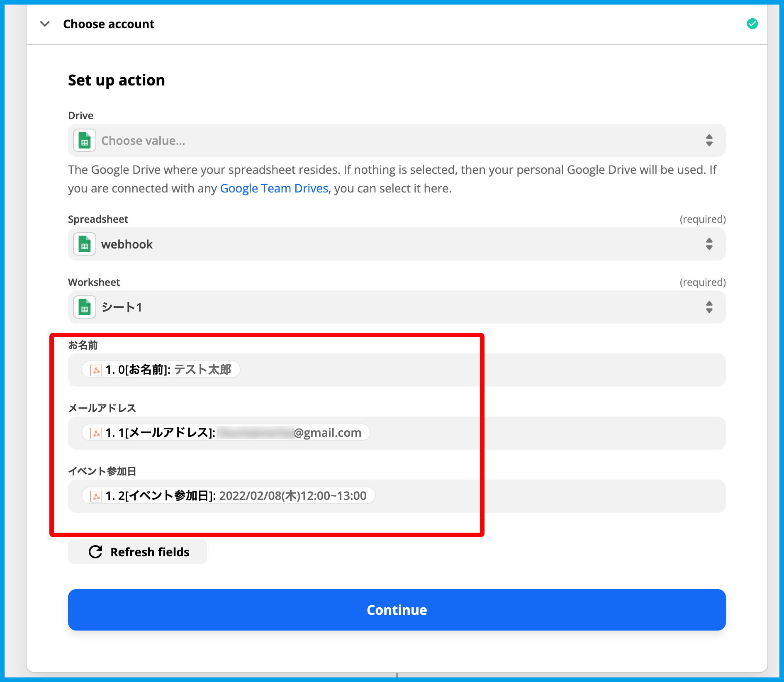Open the Worksheet dropdown arrows
The height and width of the screenshot is (682, 784).
click(709, 307)
